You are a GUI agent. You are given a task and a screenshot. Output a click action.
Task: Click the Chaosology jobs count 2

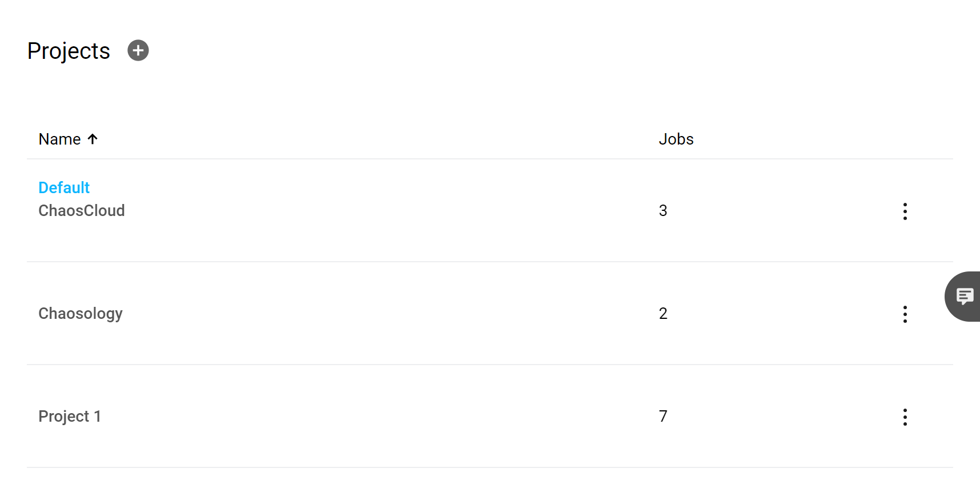(662, 314)
